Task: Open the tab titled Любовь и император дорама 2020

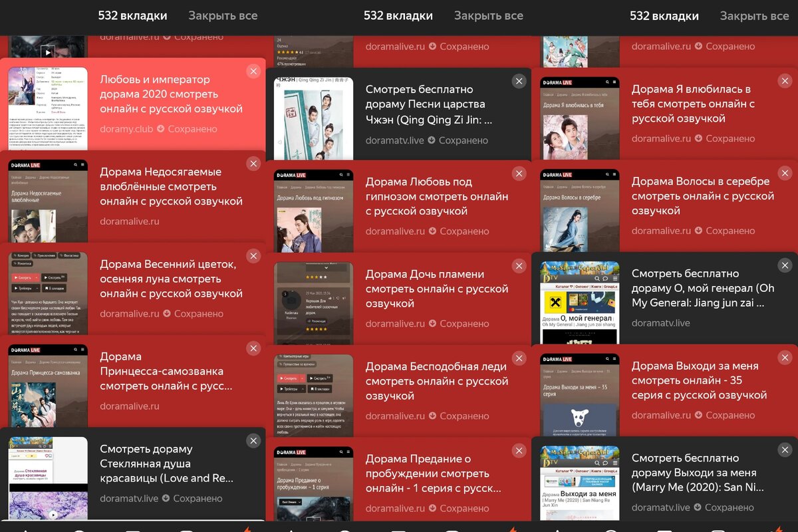Action: 171,94
